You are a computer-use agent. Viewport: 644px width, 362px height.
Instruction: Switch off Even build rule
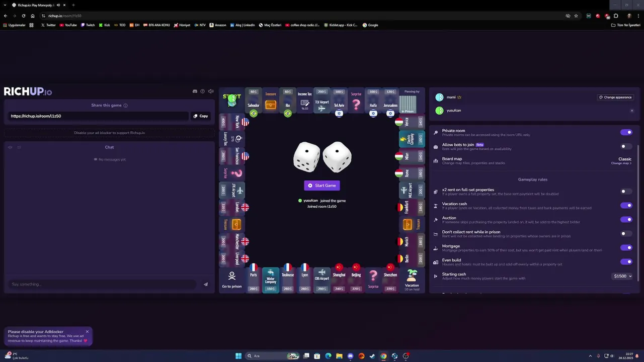click(x=626, y=262)
